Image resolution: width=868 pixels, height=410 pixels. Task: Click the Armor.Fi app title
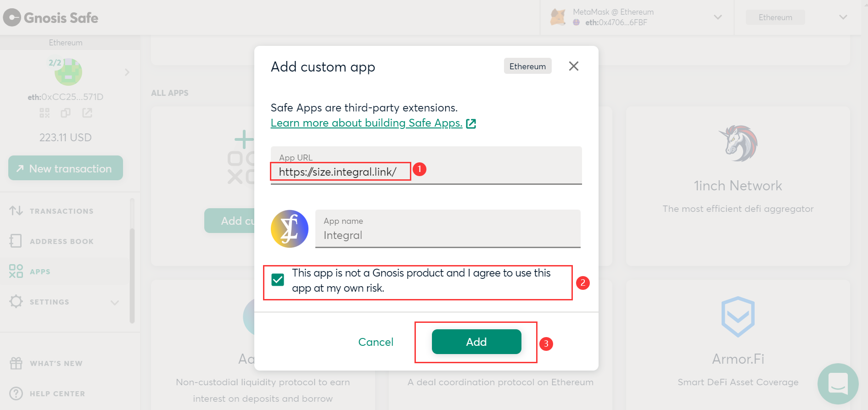pos(738,359)
